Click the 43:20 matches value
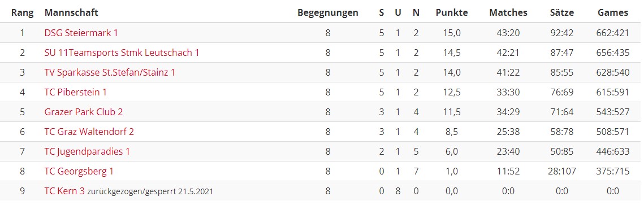This screenshot has width=644, height=214. click(508, 33)
